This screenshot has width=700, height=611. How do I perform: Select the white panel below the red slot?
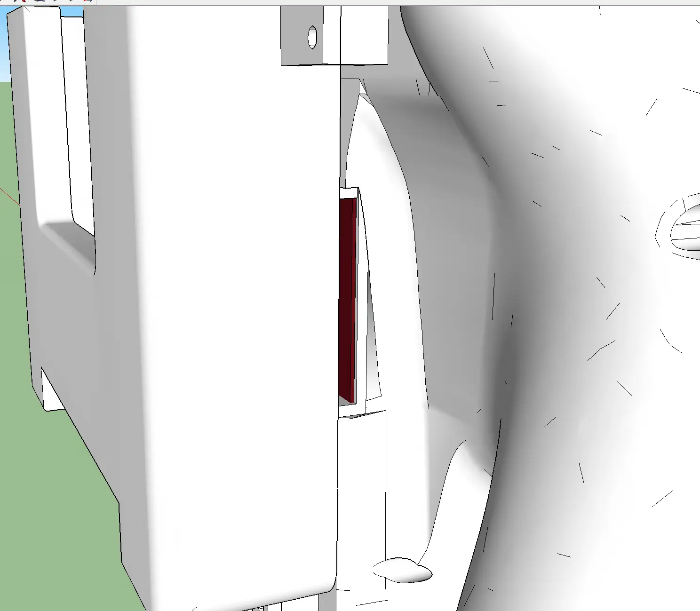[362, 499]
